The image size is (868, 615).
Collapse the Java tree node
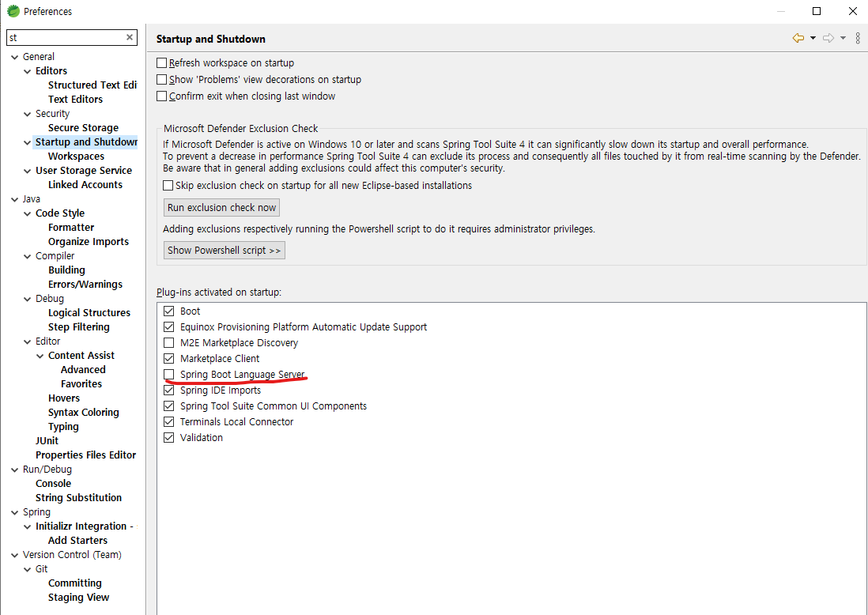click(15, 199)
